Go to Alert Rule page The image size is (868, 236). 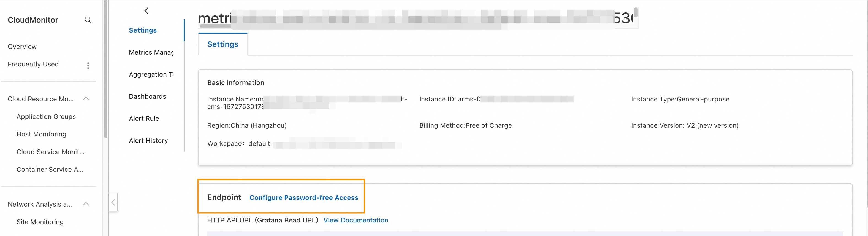(x=144, y=119)
